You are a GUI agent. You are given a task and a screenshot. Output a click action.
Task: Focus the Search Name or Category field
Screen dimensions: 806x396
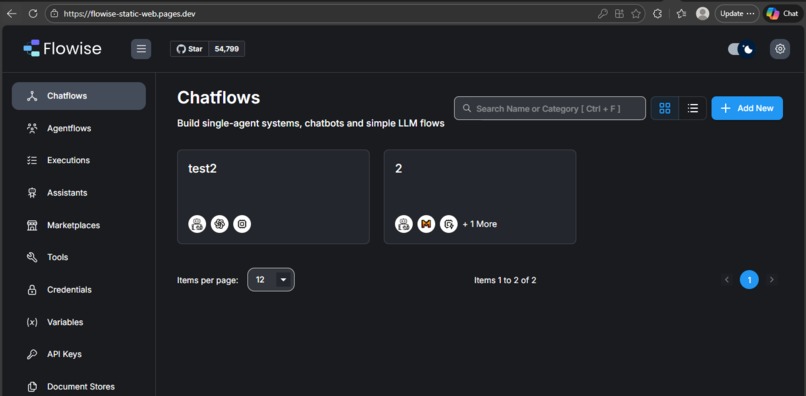549,108
